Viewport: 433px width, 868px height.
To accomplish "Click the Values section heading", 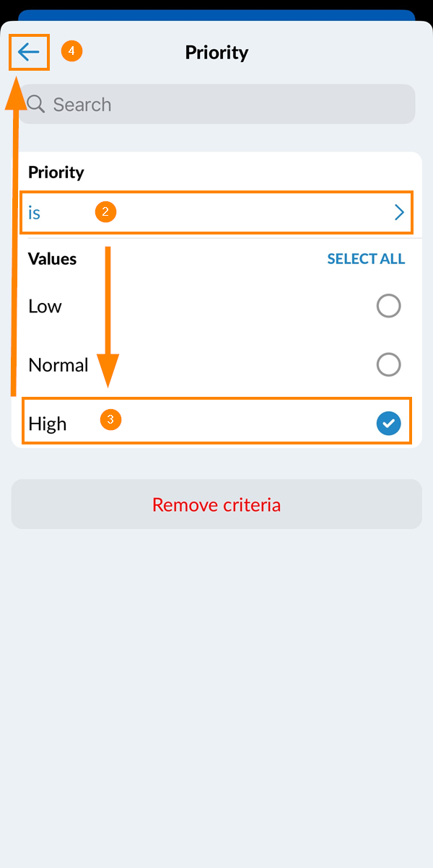I will point(52,259).
